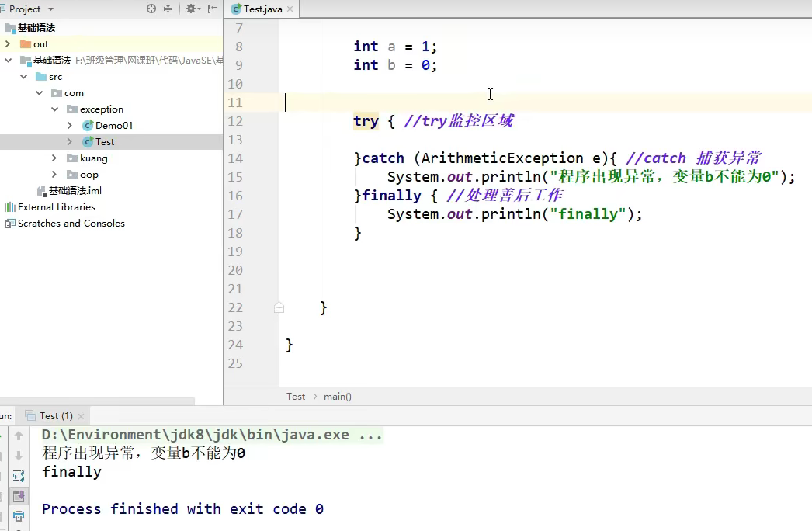The width and height of the screenshot is (812, 531).
Task: Expand the oop package
Action: point(54,175)
